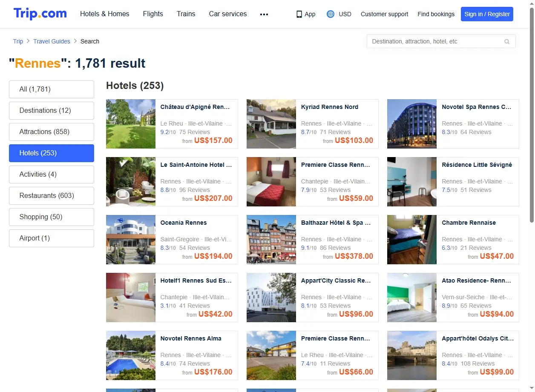Screen dimensions: 535x392
Task: Click Appart'City Classic title
Action: click(x=336, y=280)
